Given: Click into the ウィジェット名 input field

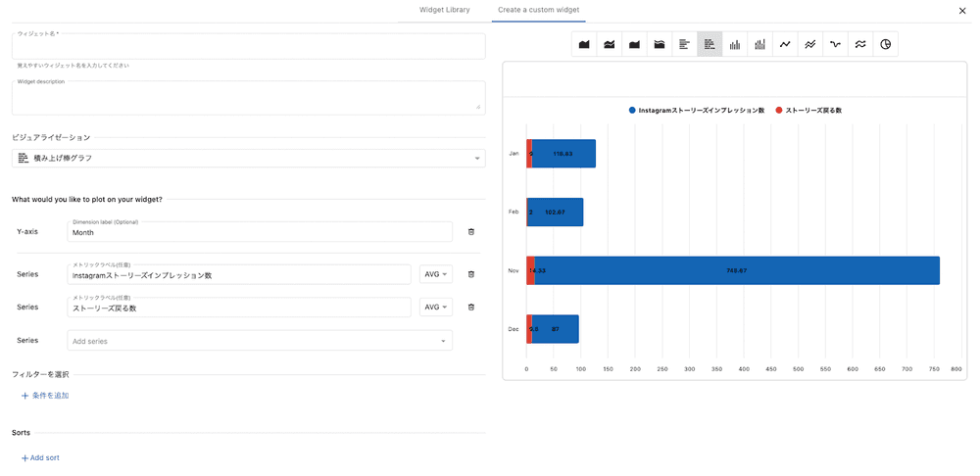Looking at the screenshot, I should point(249,47).
